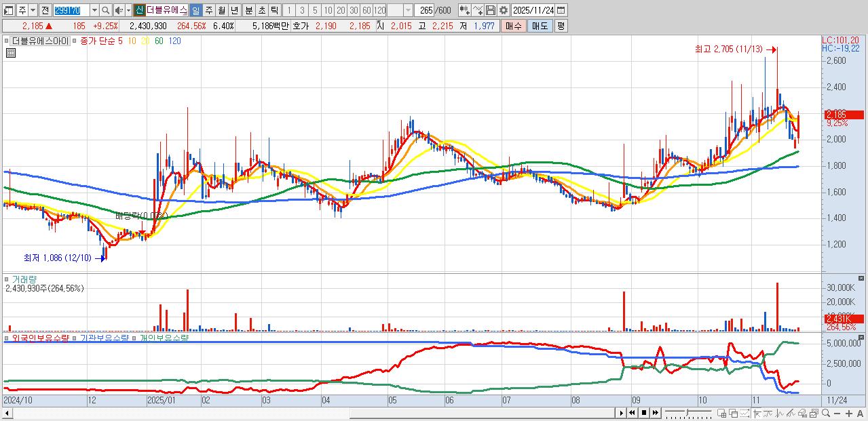Screen dimensions: 868x421
Task: Click the date field 2025/11/24
Action: [533, 10]
